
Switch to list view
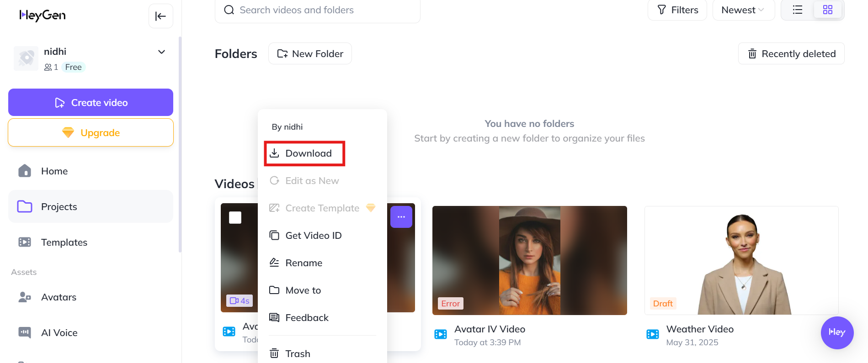click(x=798, y=10)
